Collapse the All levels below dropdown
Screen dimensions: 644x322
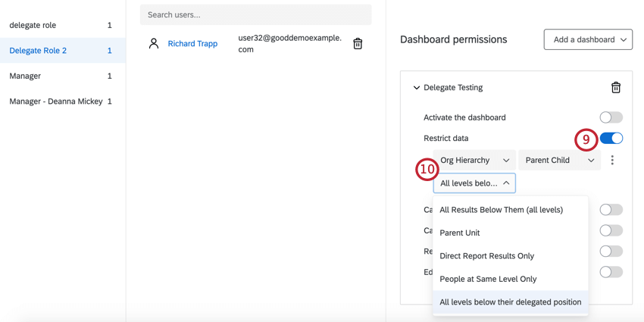click(x=474, y=183)
